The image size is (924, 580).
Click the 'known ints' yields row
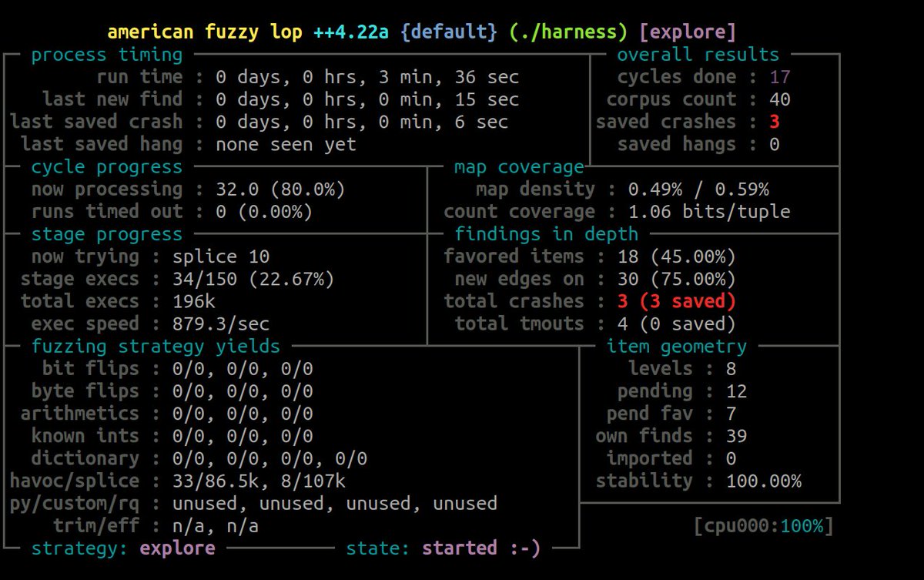(x=172, y=436)
